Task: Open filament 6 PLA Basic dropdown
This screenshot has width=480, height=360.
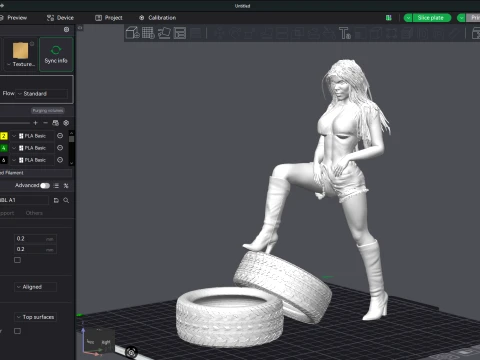Action: click(32, 160)
